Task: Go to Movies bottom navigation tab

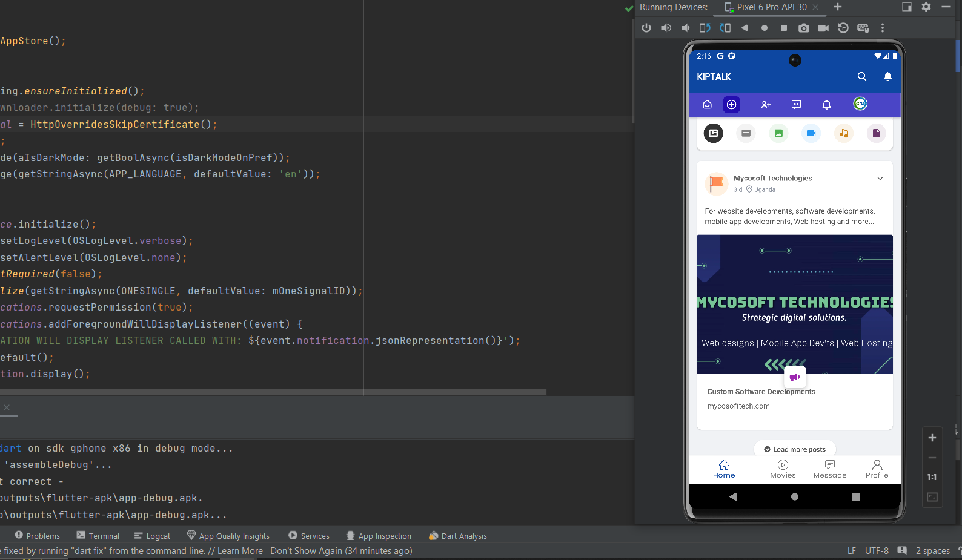Action: pos(783,469)
